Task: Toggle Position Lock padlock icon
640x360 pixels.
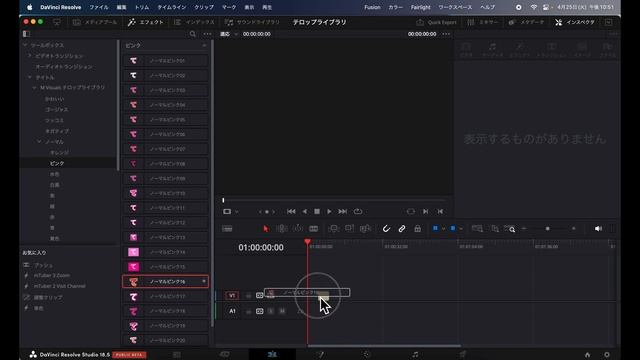Action: (x=417, y=229)
